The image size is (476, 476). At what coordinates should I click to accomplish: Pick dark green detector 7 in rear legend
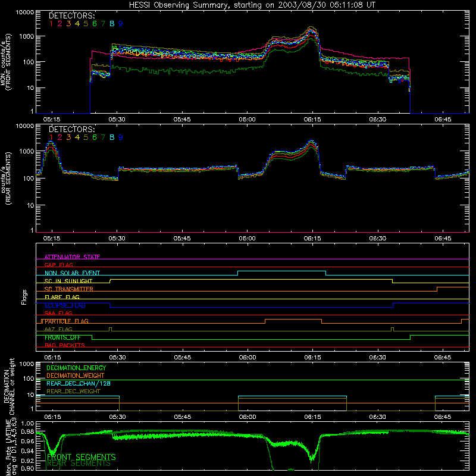tap(103, 137)
